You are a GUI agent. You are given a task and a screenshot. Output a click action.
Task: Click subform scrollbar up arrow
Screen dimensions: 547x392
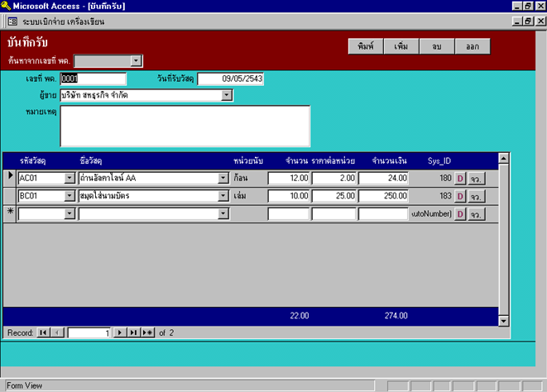pyautogui.click(x=503, y=159)
